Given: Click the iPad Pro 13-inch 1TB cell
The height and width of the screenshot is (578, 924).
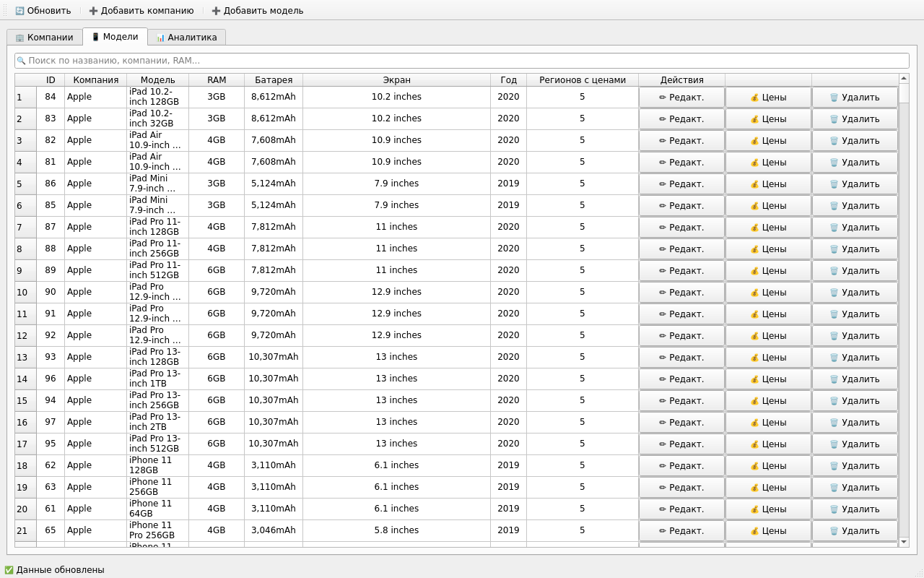Looking at the screenshot, I should (x=157, y=379).
